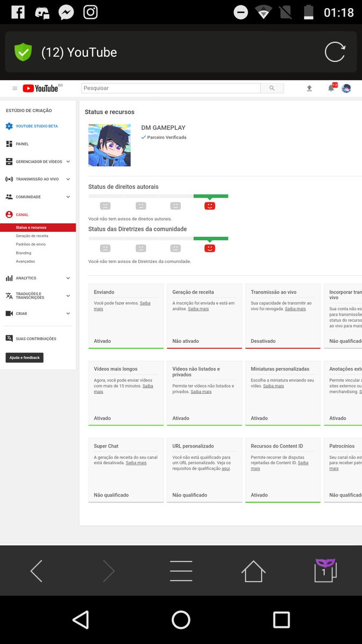This screenshot has width=362, height=644.
Task: Click Saiba mais in Vídeos não listados card
Action: point(201,392)
